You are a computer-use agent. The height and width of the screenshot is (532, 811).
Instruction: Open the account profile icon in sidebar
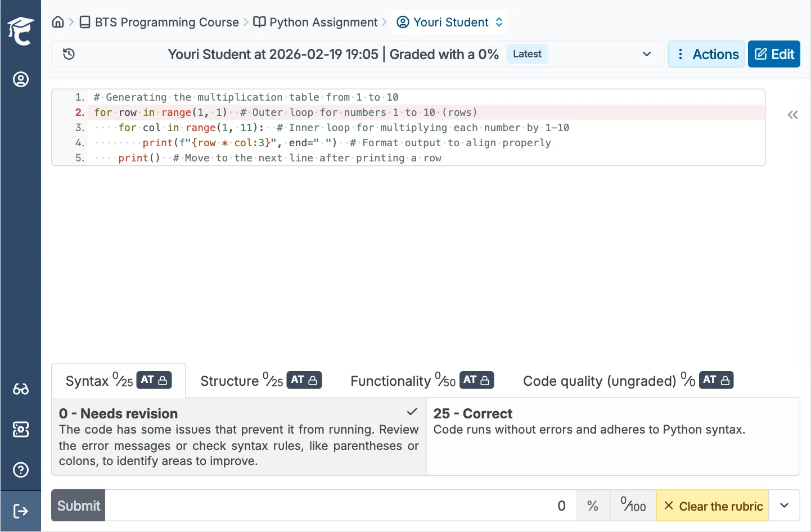pos(21,79)
